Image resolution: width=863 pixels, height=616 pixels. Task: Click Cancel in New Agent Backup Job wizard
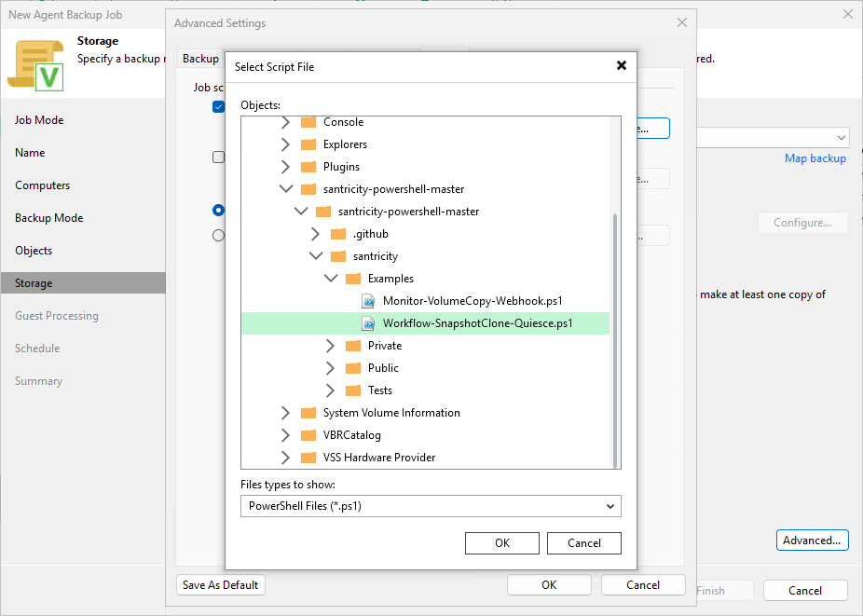(x=804, y=591)
